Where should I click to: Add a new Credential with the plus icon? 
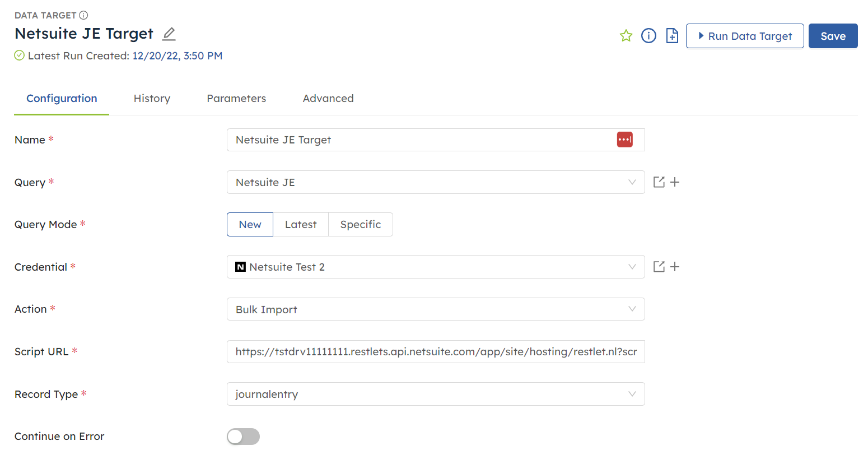pos(675,267)
